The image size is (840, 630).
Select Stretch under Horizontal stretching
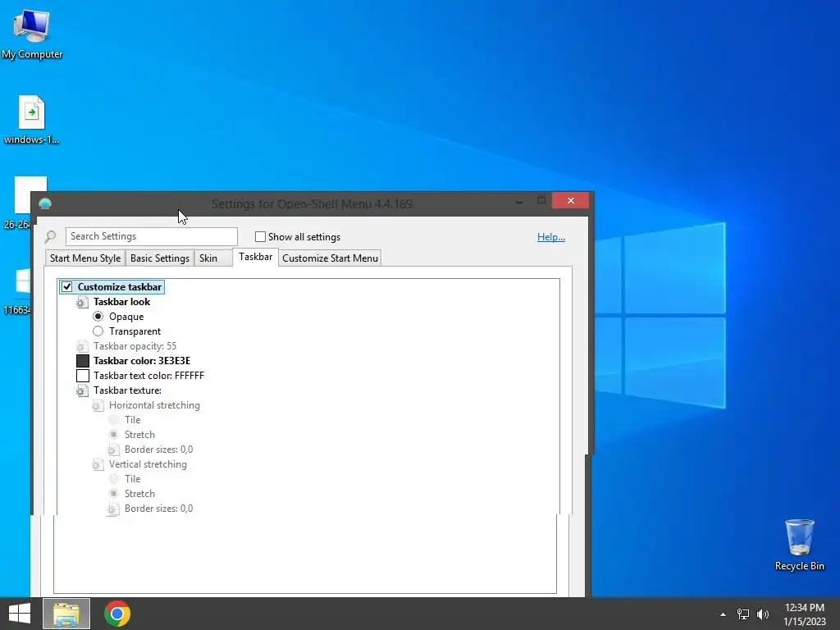coord(113,435)
